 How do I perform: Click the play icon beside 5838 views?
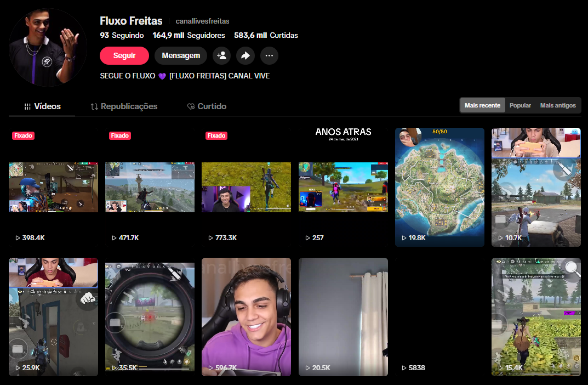(404, 368)
